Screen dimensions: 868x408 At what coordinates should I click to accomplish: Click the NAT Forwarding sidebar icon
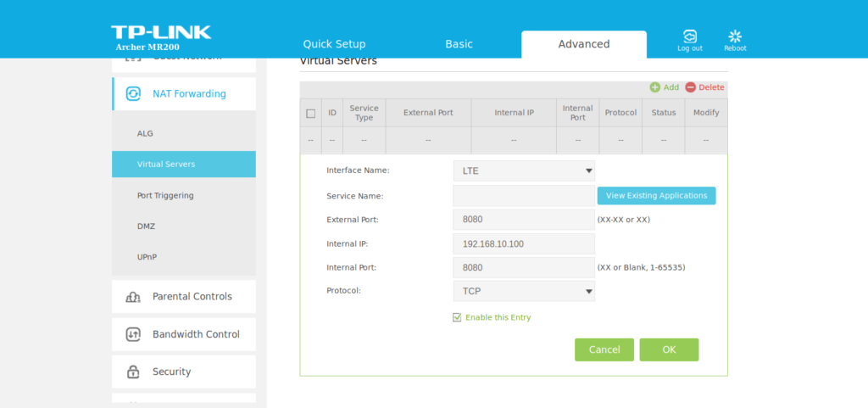133,94
